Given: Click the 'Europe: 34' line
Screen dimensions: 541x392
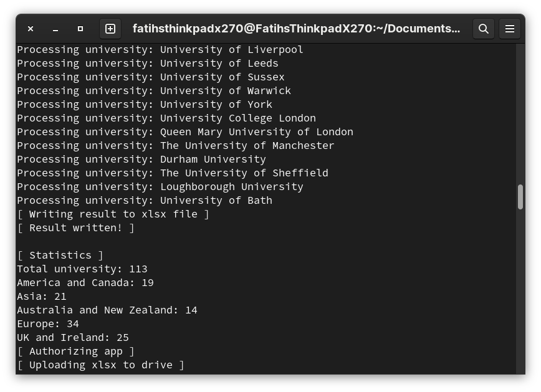Looking at the screenshot, I should [x=48, y=324].
